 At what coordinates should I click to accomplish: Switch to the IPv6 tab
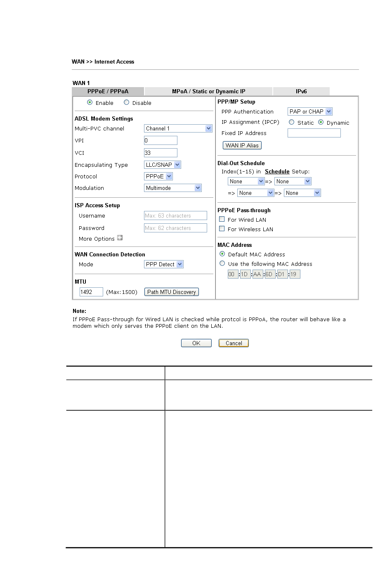coord(301,91)
